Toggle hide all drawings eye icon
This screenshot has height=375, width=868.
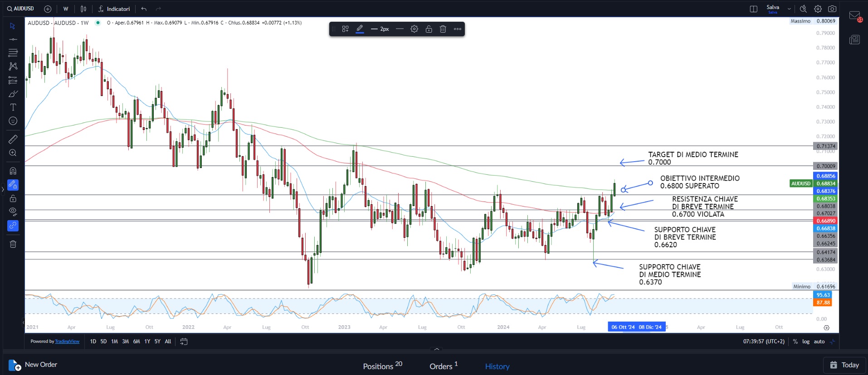pos(13,212)
